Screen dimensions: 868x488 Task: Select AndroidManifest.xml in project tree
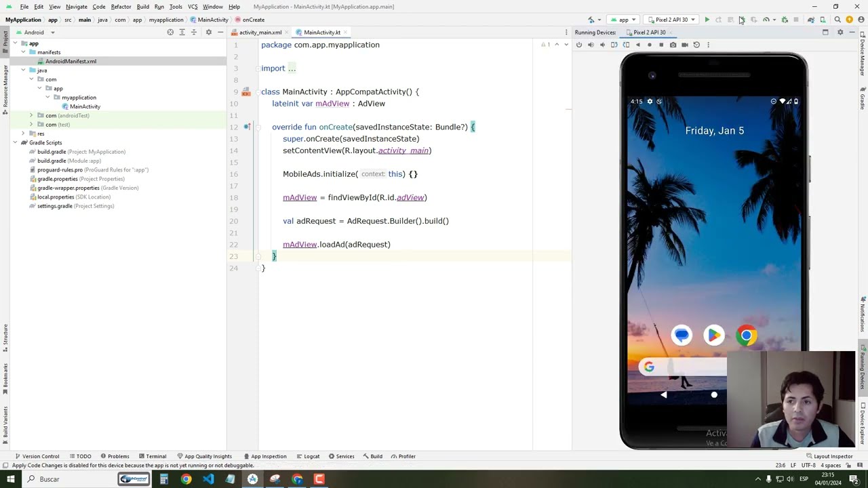[x=71, y=62]
